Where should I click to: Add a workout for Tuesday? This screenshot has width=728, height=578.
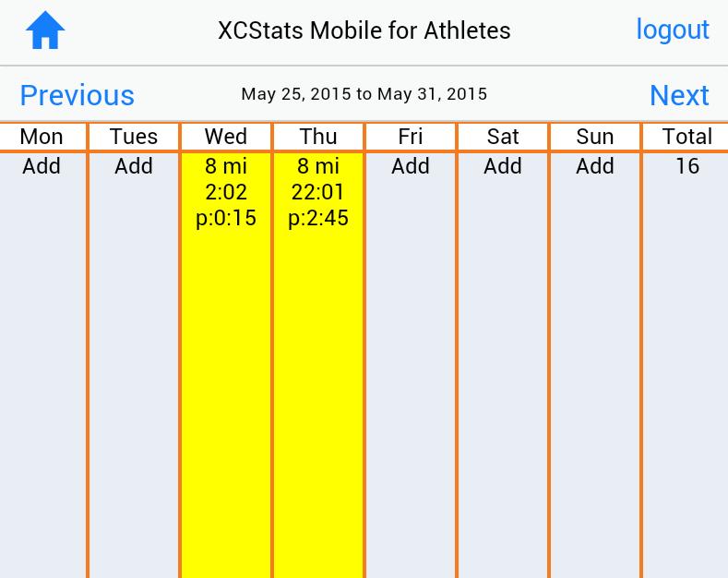(x=134, y=166)
